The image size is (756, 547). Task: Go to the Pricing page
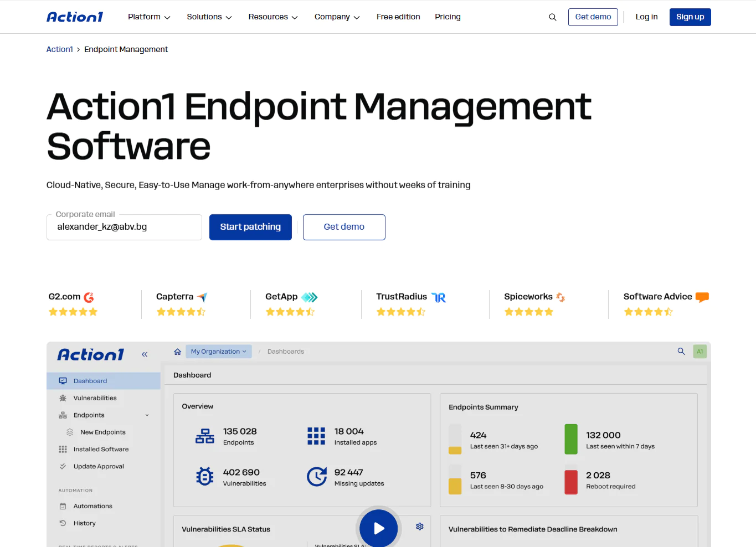point(448,17)
